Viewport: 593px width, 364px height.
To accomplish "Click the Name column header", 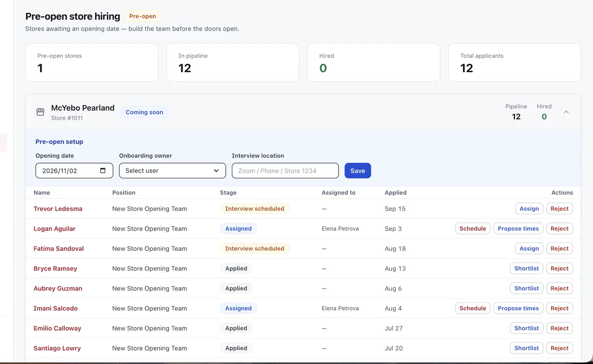I will pyautogui.click(x=42, y=193).
